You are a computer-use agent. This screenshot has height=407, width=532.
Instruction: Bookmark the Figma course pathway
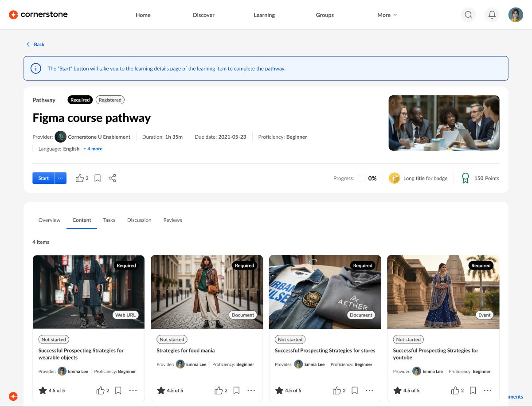(x=98, y=178)
